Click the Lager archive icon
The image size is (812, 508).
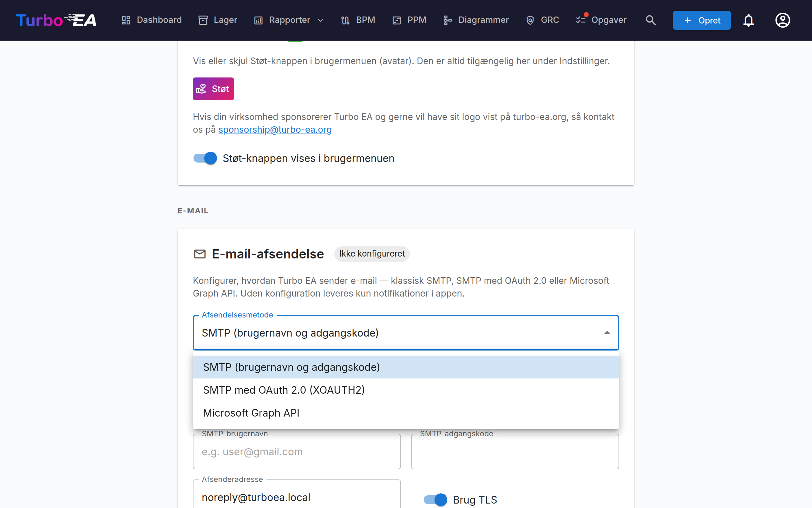(x=203, y=20)
